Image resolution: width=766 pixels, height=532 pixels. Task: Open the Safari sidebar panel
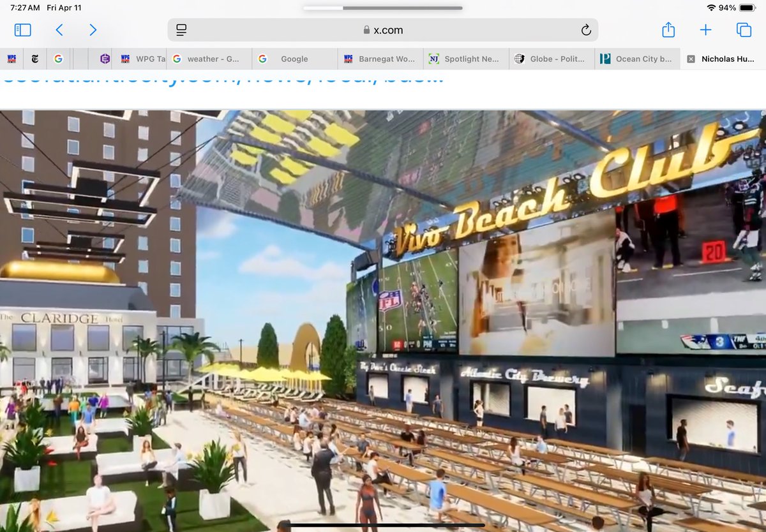(22, 30)
